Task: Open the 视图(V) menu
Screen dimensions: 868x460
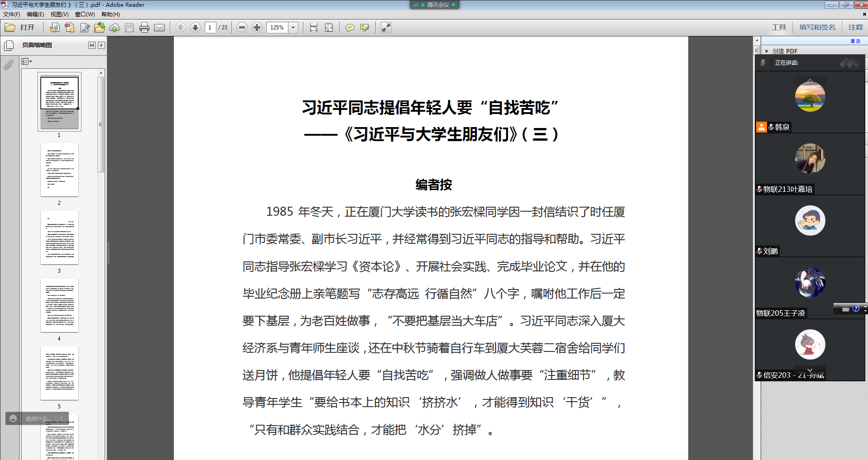Action: 59,14
